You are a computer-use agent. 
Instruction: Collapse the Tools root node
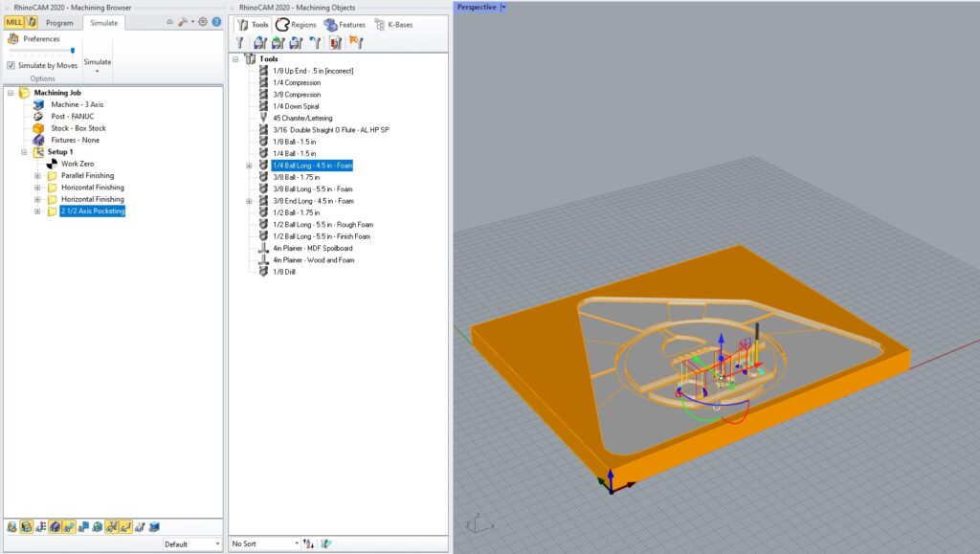235,59
